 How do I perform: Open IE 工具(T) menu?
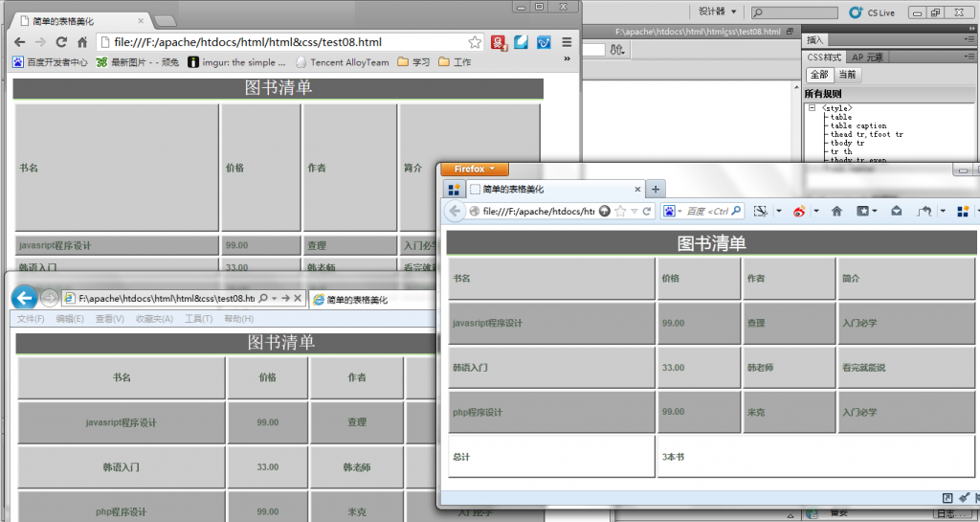coord(199,319)
